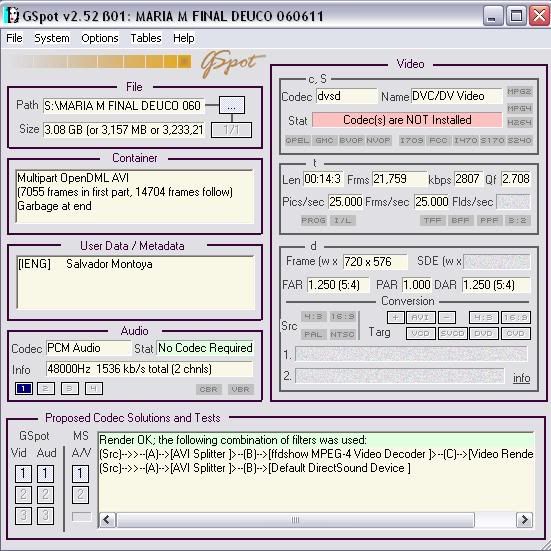
Task: Click the '[IENG] Salvador Montoya' metadata line
Action: click(x=85, y=264)
